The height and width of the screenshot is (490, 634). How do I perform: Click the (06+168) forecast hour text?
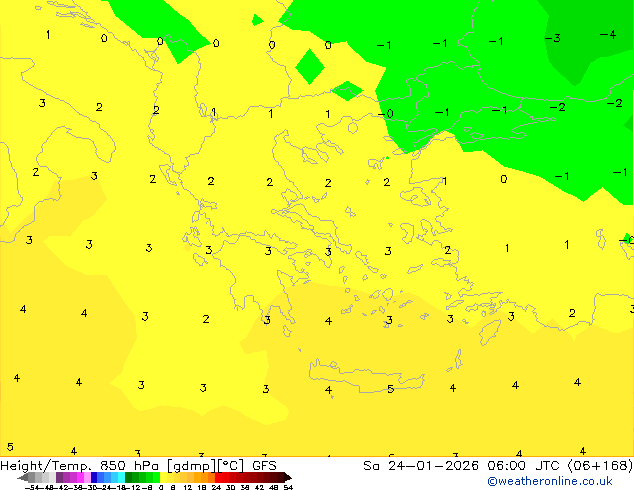click(600, 466)
